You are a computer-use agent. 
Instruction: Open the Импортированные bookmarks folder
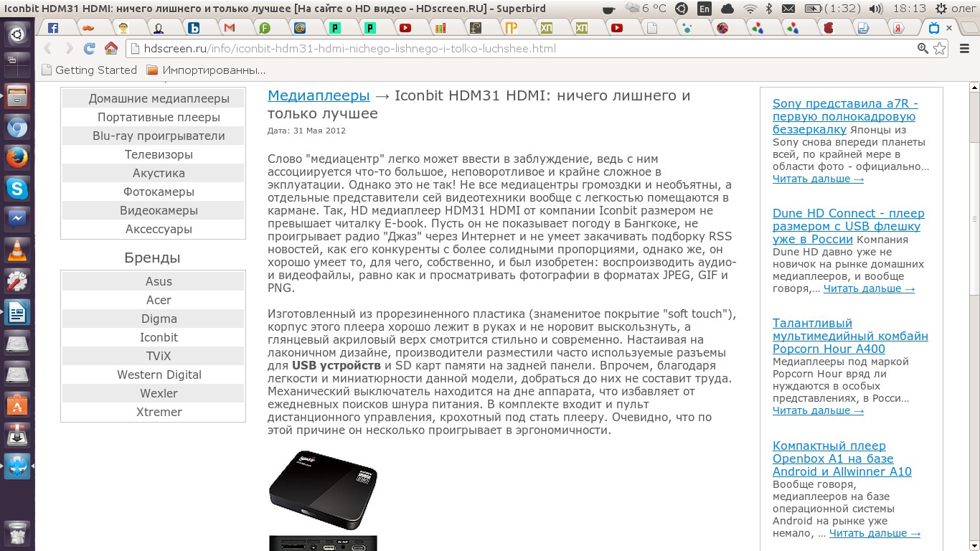tap(206, 70)
